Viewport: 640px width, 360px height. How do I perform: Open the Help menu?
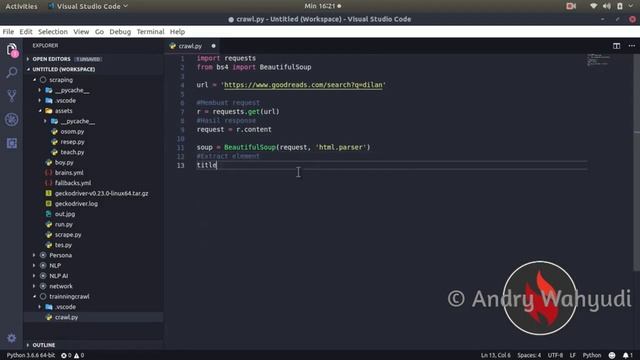coord(177,32)
